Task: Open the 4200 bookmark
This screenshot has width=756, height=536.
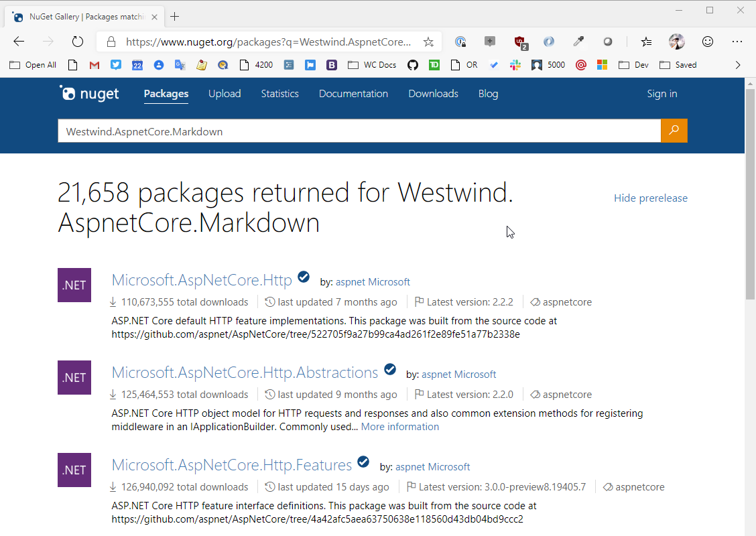Action: pyautogui.click(x=257, y=65)
